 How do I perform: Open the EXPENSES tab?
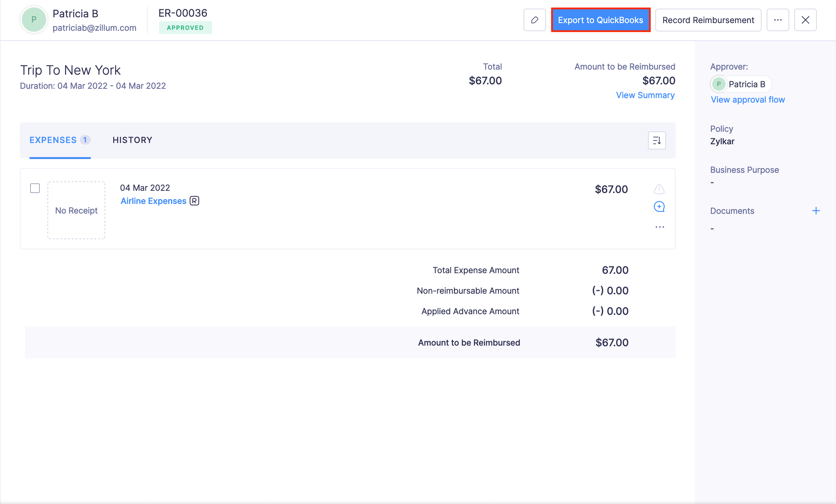pyautogui.click(x=53, y=140)
